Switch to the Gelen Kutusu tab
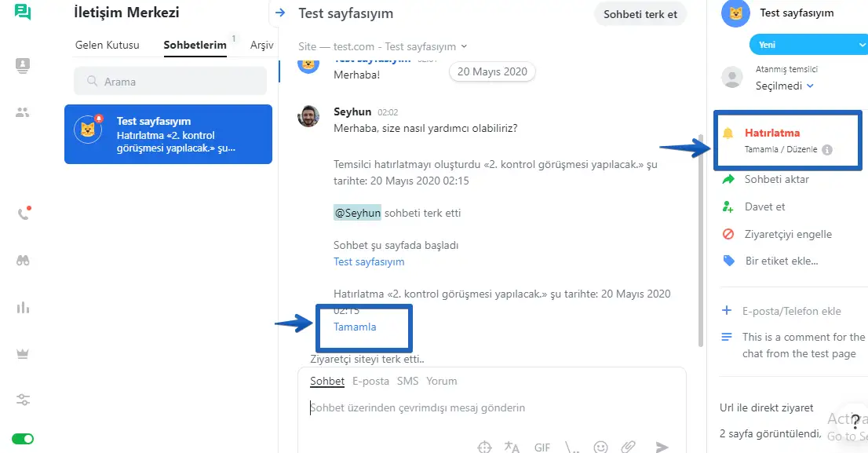 tap(107, 45)
